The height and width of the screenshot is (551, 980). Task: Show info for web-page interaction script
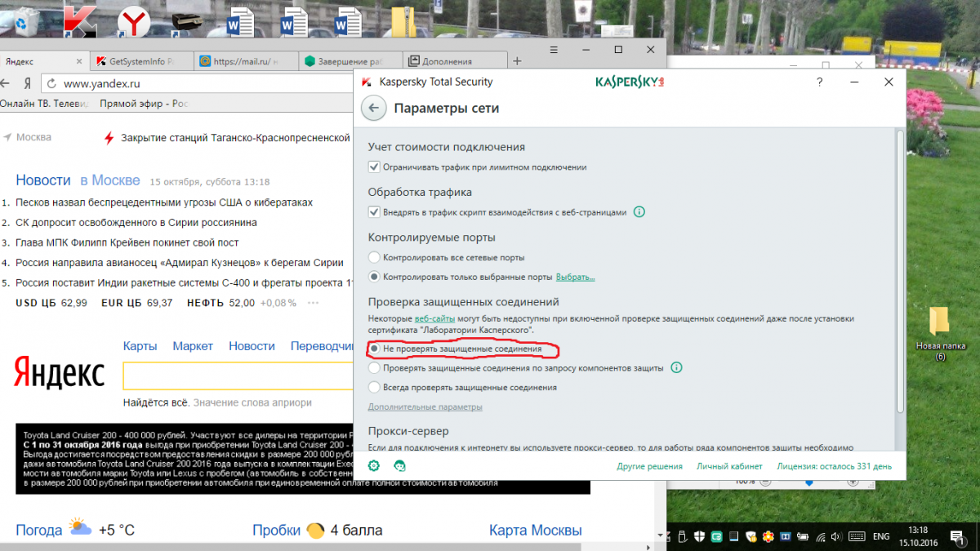[639, 211]
